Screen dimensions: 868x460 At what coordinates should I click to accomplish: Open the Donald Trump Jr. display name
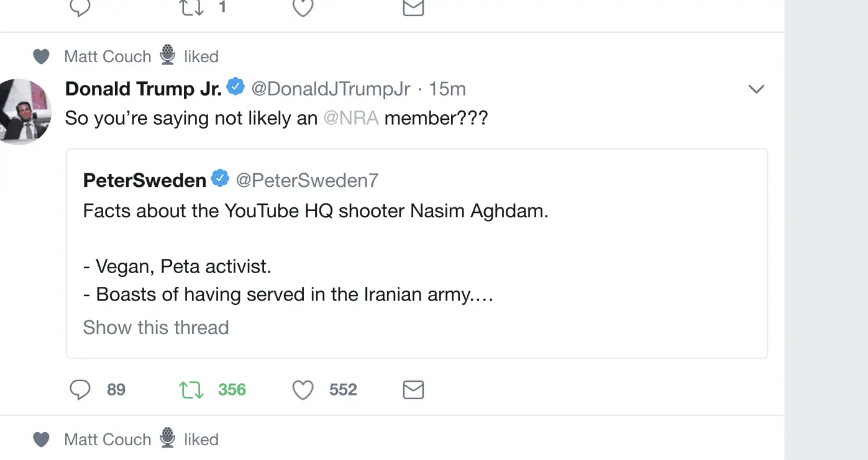click(143, 89)
